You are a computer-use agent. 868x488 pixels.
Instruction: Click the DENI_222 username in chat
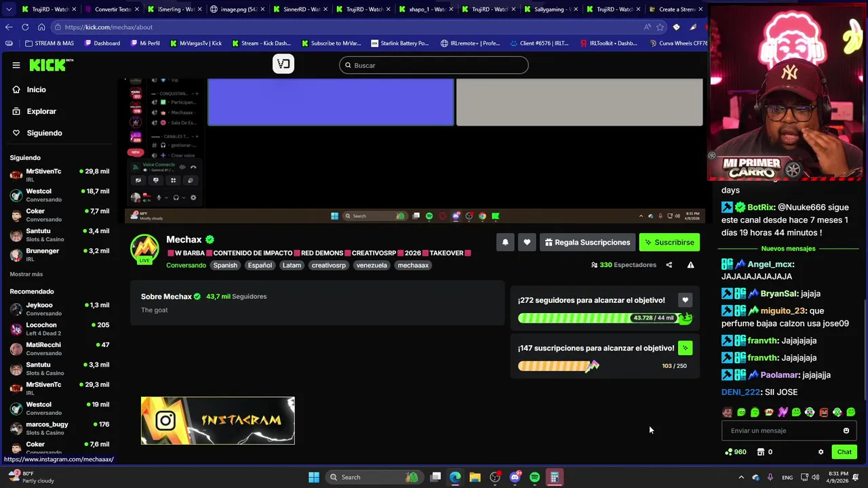coord(741,392)
